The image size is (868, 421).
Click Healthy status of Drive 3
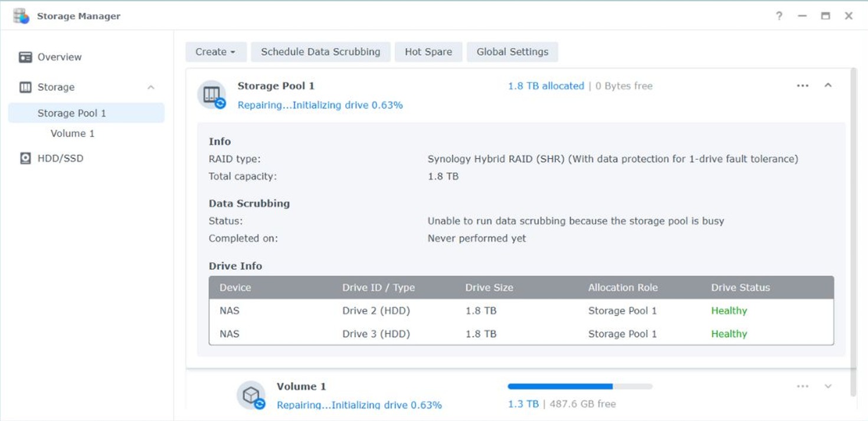729,334
